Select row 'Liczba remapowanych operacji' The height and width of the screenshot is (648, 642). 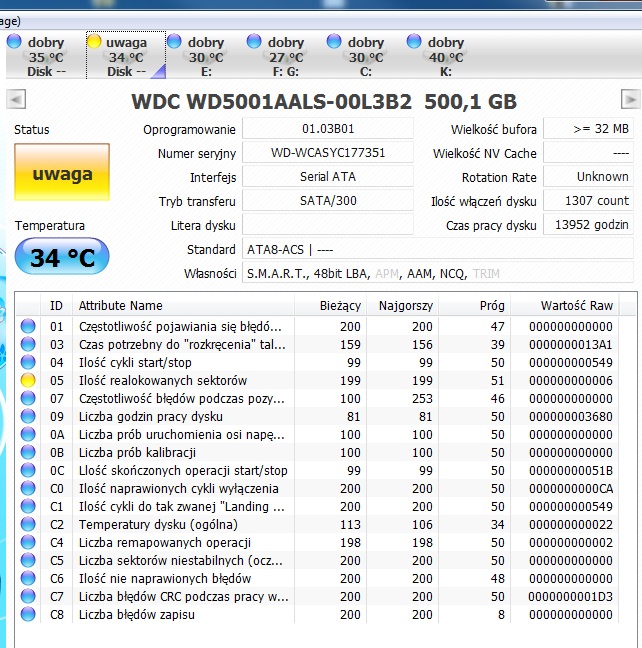[x=317, y=542]
